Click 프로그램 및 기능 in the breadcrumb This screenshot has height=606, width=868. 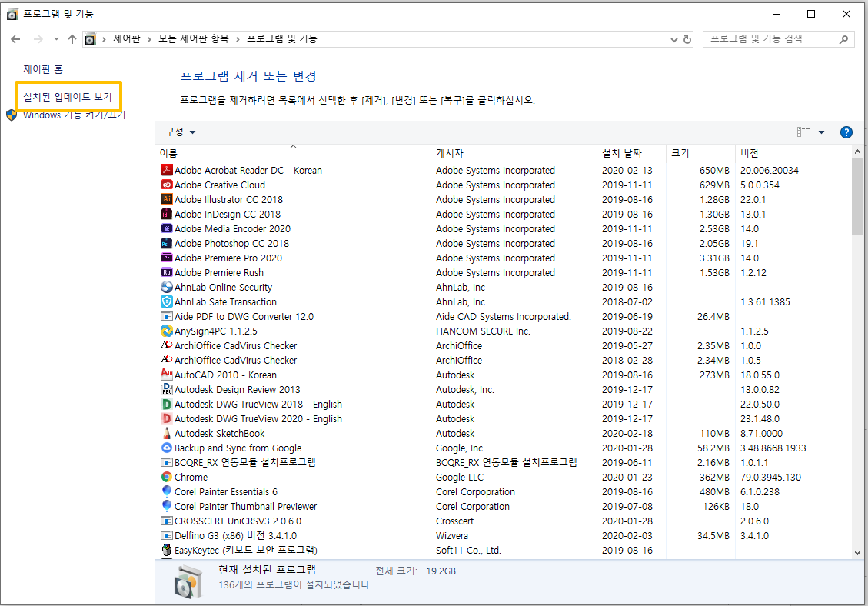pyautogui.click(x=281, y=38)
